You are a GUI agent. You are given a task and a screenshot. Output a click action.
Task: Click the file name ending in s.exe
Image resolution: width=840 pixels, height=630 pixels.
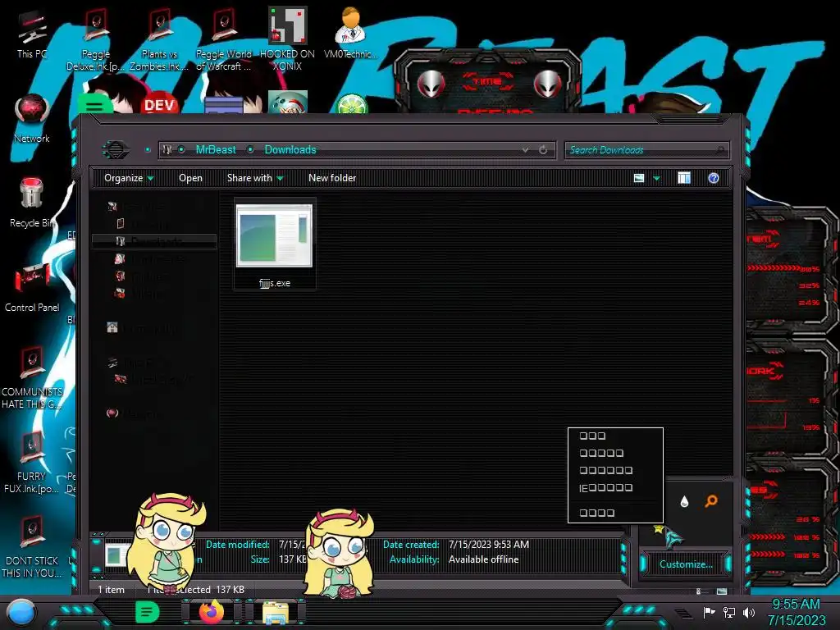[x=275, y=283]
